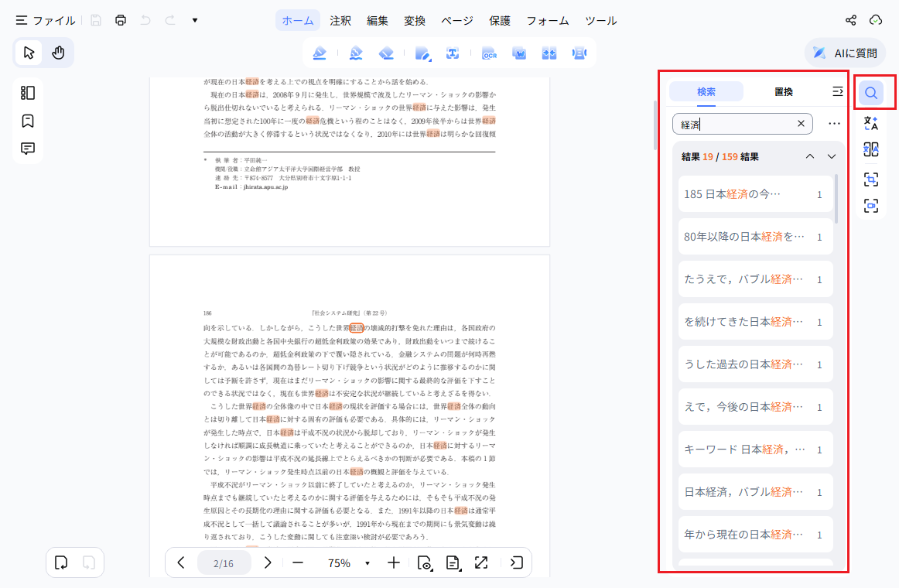
Task: Switch to the 編集 tab
Action: (x=378, y=21)
